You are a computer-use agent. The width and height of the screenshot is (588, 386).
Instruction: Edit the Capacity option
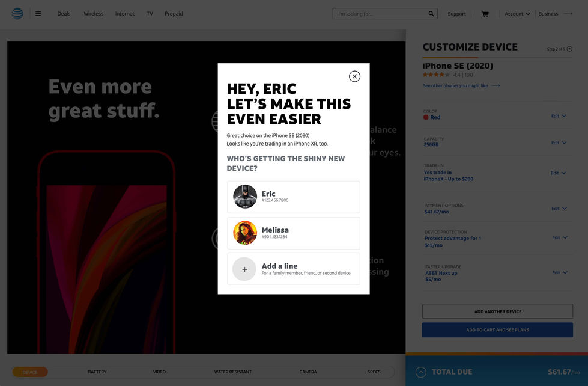pos(559,142)
